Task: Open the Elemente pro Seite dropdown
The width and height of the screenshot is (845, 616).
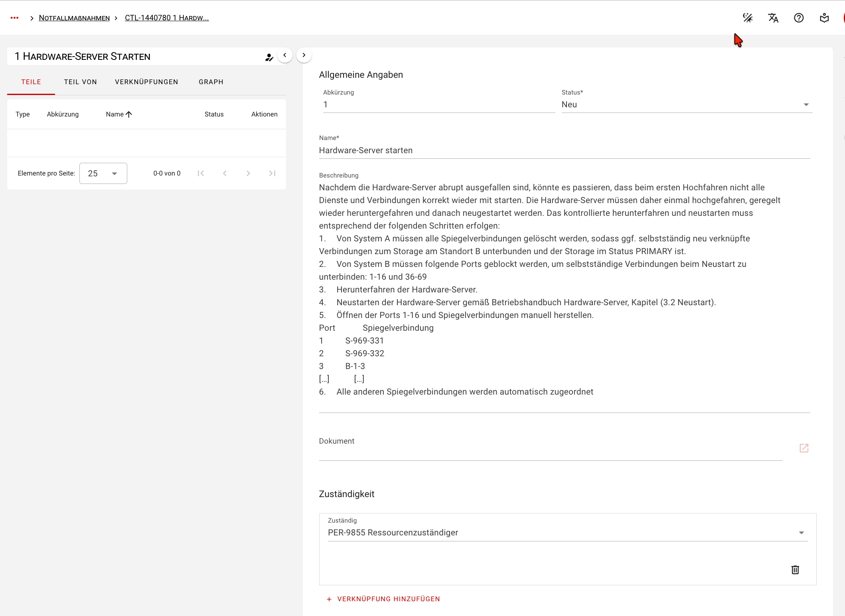Action: tap(103, 174)
